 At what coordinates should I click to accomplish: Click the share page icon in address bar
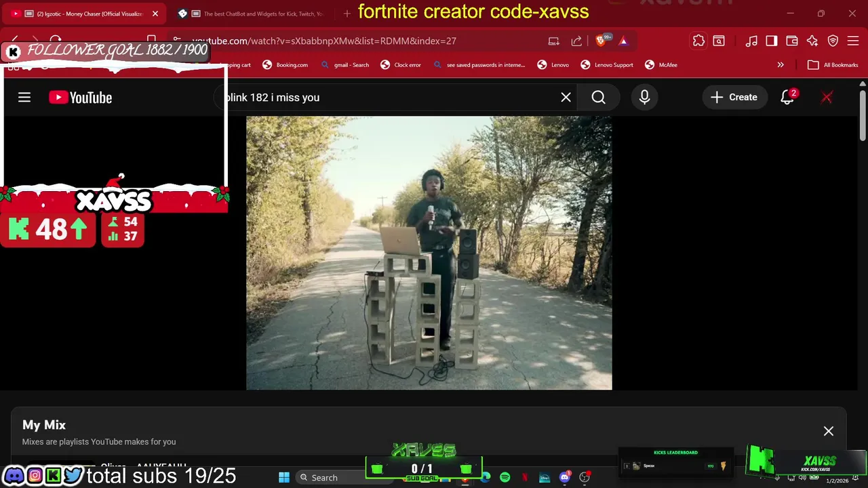click(x=576, y=41)
